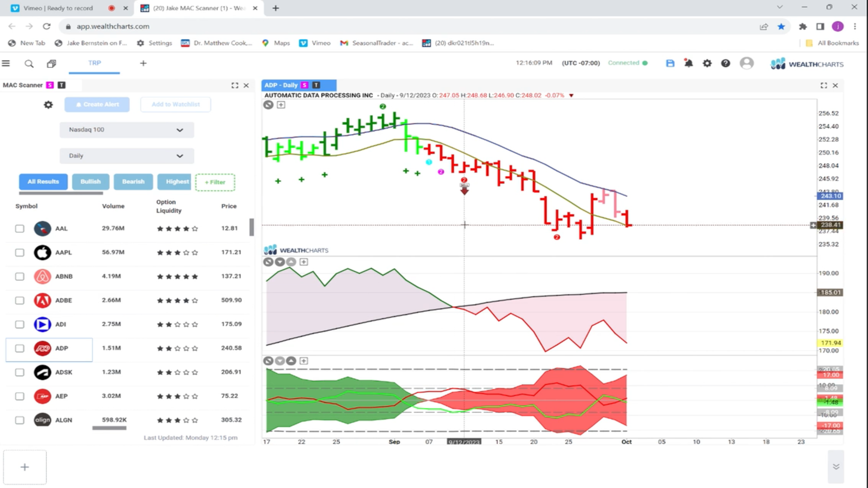Add a new panel with plus box

pyautogui.click(x=25, y=467)
